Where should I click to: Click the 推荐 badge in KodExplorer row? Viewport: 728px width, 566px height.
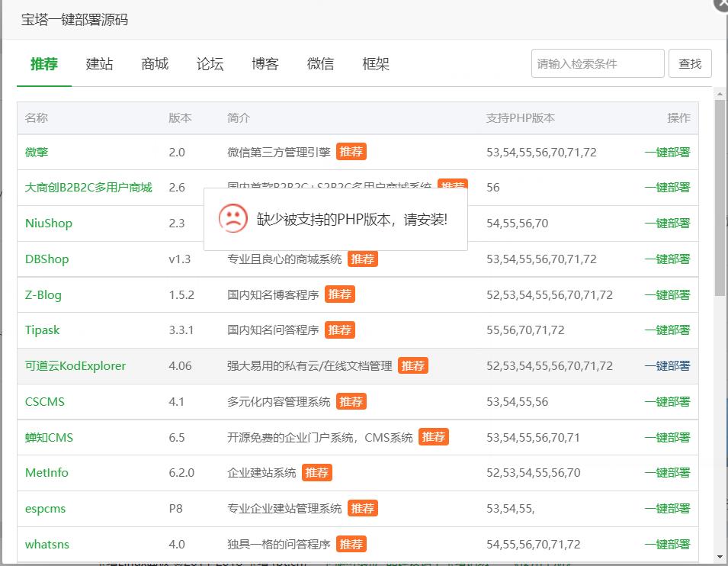(412, 365)
